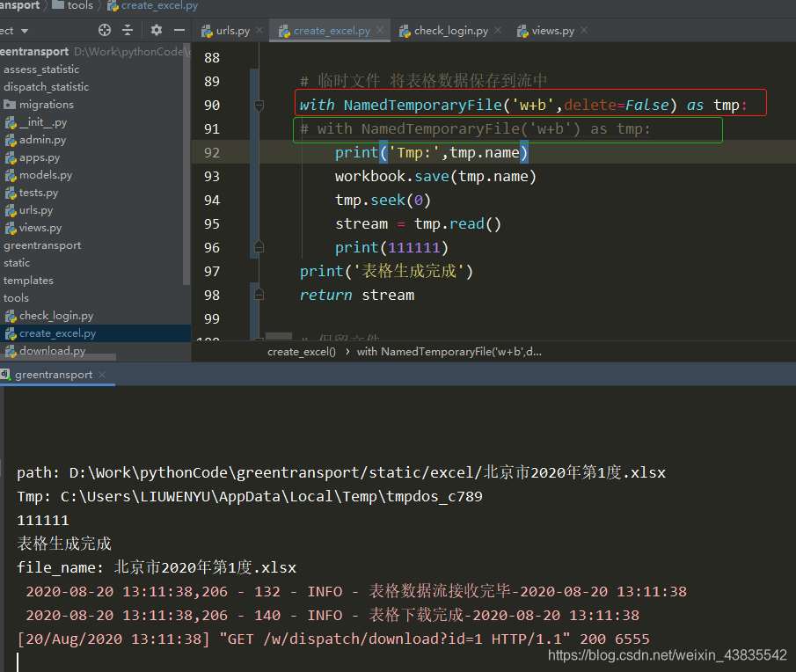Collapse the with-block fold marker on line 90

click(x=259, y=105)
